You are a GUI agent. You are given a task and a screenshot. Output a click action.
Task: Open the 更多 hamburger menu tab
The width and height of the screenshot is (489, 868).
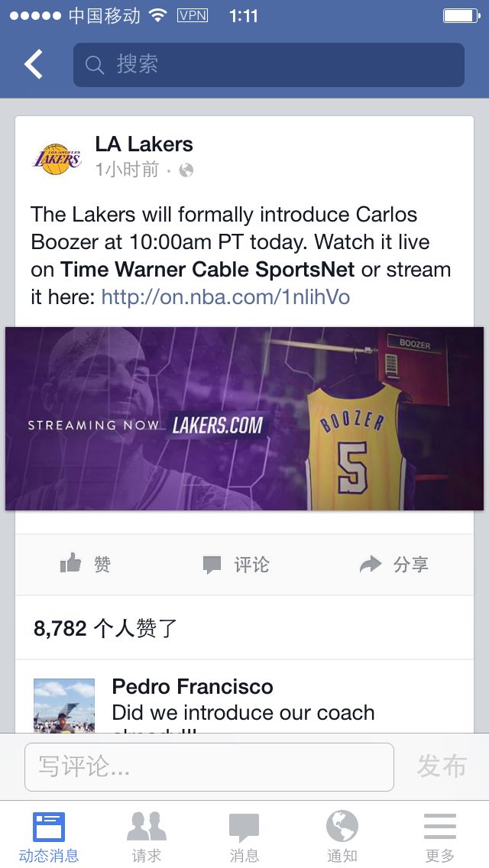(x=439, y=836)
